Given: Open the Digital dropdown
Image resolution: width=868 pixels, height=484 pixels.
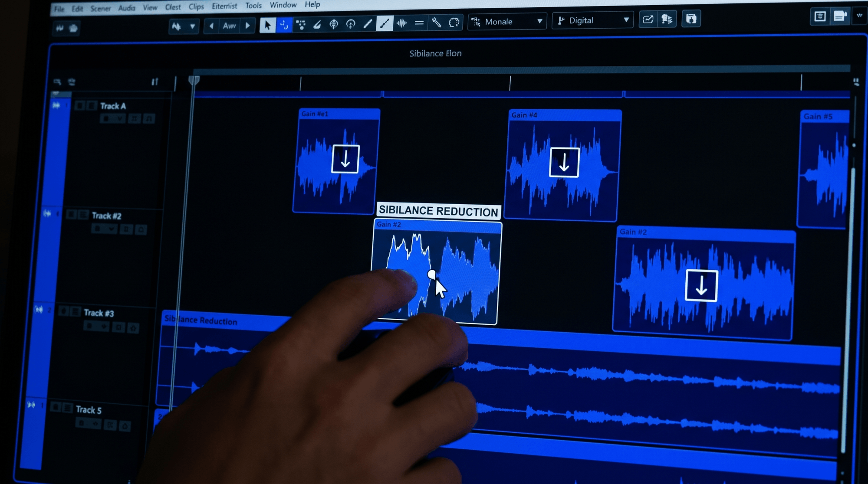Looking at the screenshot, I should tap(592, 20).
